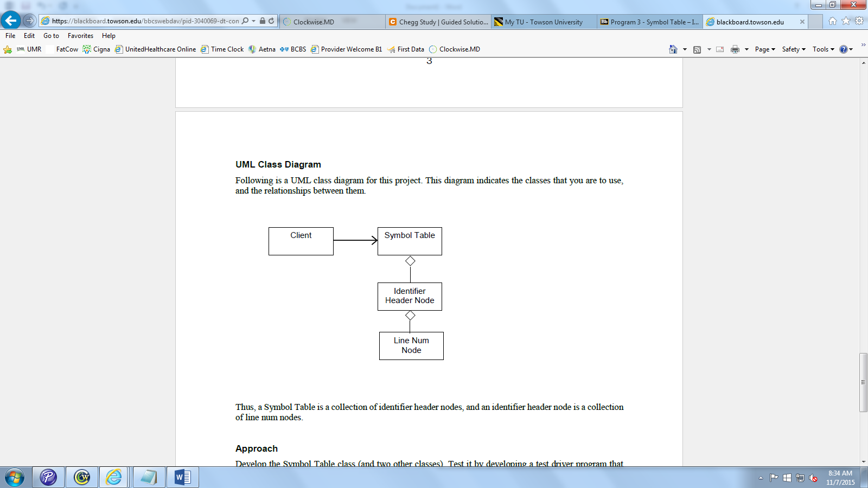Viewport: 868px width, 488px height.
Task: Open the Home page
Action: (672, 49)
